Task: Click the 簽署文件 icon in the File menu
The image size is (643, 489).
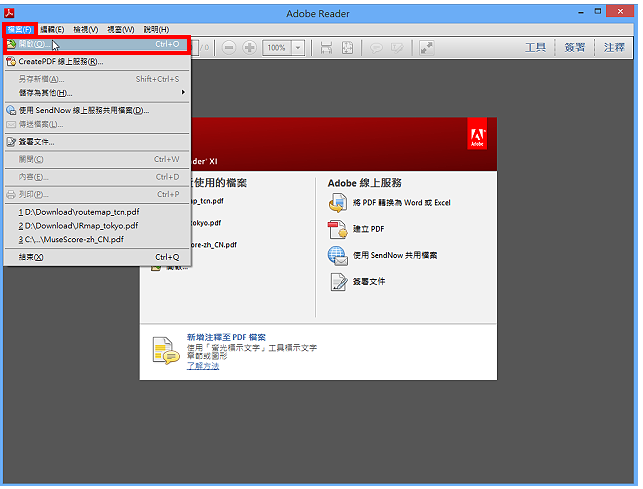Action: pyautogui.click(x=11, y=142)
